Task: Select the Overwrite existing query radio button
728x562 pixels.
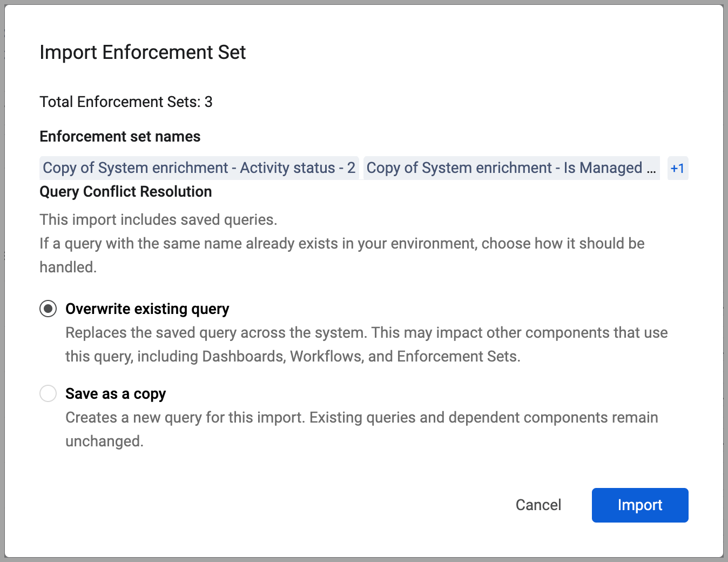Action: point(48,309)
